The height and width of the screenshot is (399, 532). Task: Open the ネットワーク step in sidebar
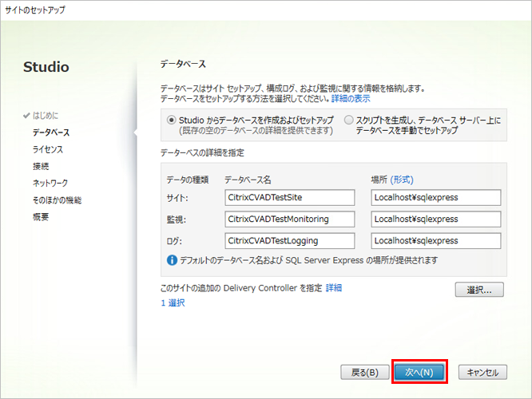(50, 183)
